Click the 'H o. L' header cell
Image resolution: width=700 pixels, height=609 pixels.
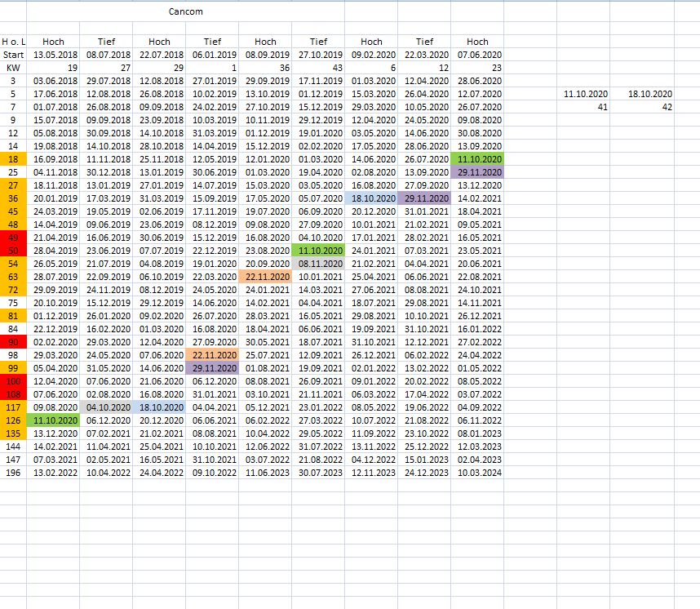(x=13, y=42)
